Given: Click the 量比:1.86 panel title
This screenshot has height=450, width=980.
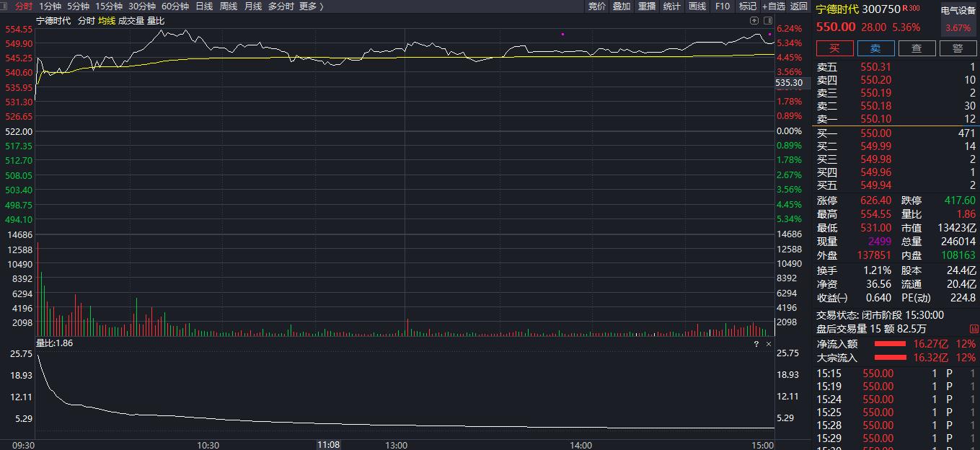Looking at the screenshot, I should (x=55, y=343).
